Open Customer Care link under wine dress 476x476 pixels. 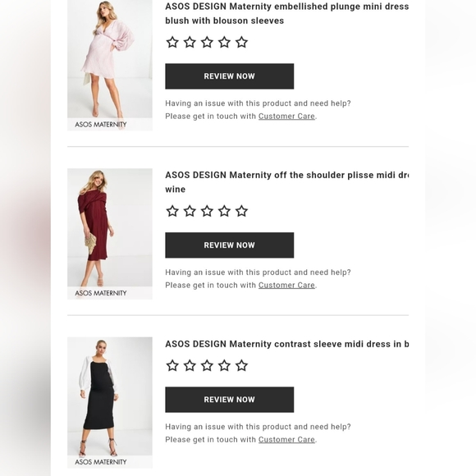286,286
